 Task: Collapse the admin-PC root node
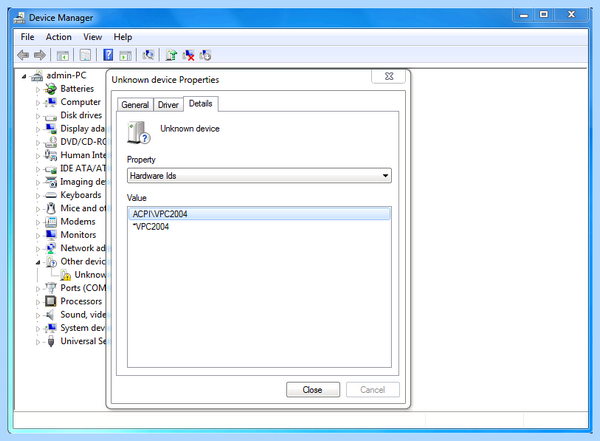point(24,76)
